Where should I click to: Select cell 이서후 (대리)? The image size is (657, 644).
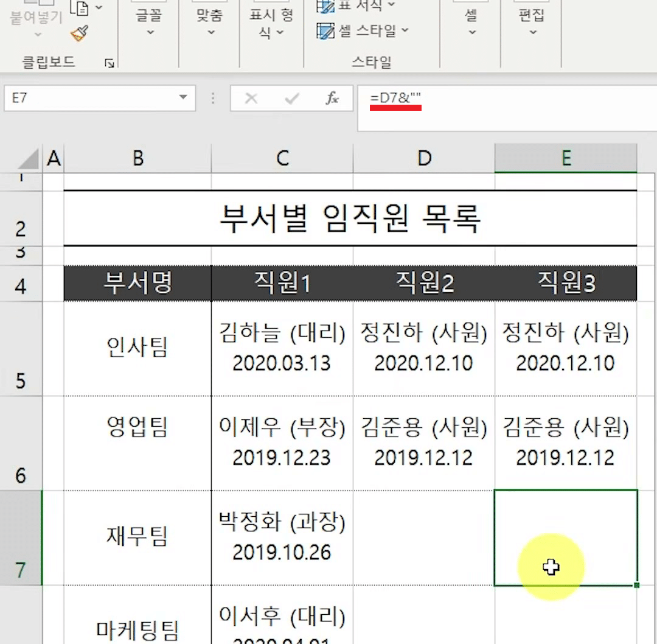tap(282, 615)
